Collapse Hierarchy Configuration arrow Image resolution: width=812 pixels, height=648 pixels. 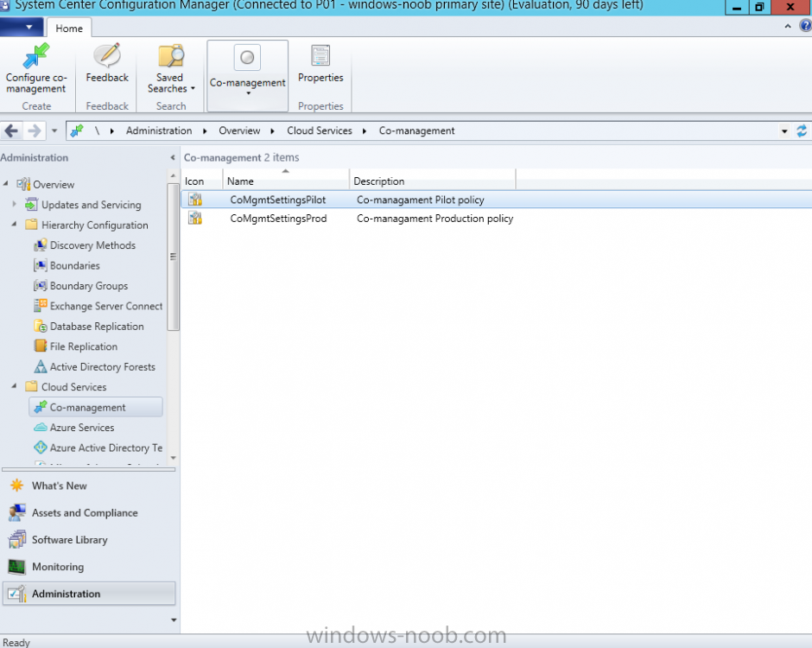pos(14,225)
